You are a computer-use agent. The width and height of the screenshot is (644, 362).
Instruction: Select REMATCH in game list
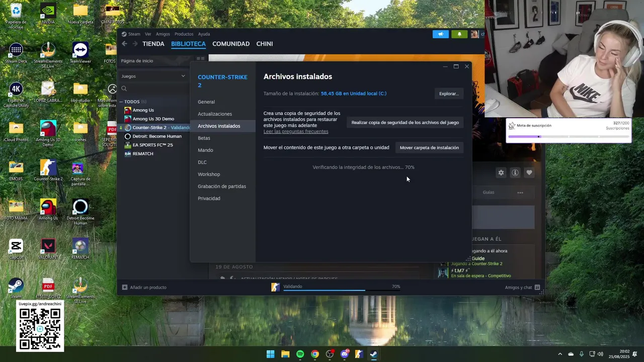point(143,153)
